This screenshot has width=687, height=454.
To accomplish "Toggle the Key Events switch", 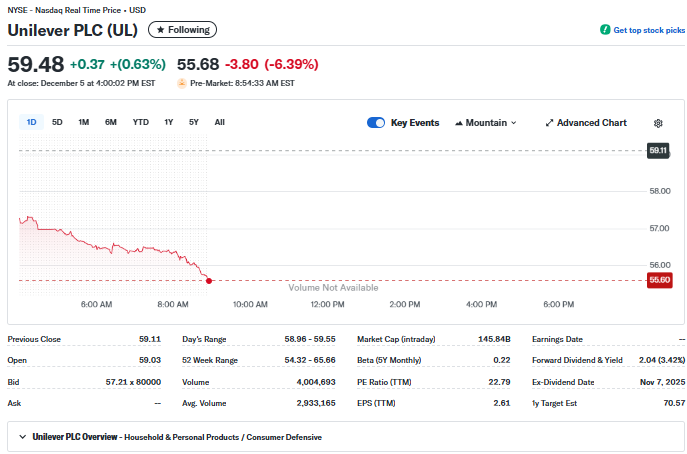I will (376, 123).
